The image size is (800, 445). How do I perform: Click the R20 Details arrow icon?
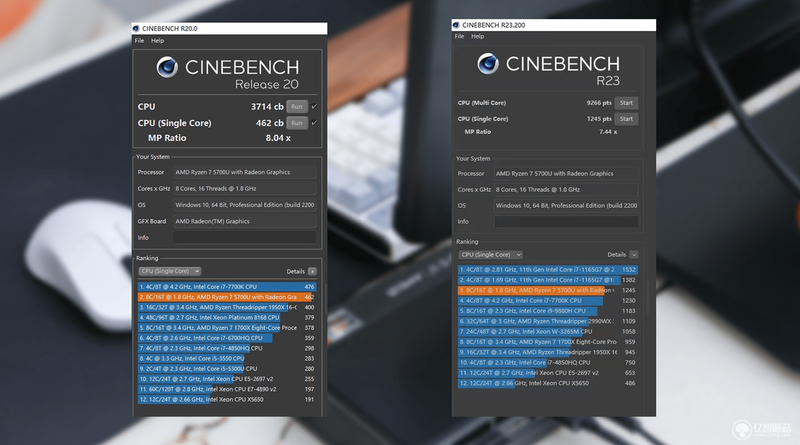pos(312,271)
